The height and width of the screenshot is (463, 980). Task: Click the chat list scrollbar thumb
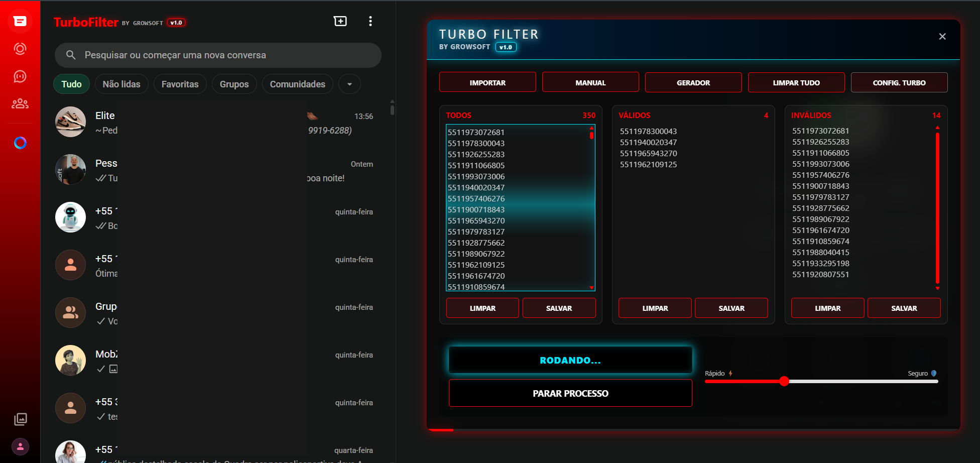click(x=392, y=109)
